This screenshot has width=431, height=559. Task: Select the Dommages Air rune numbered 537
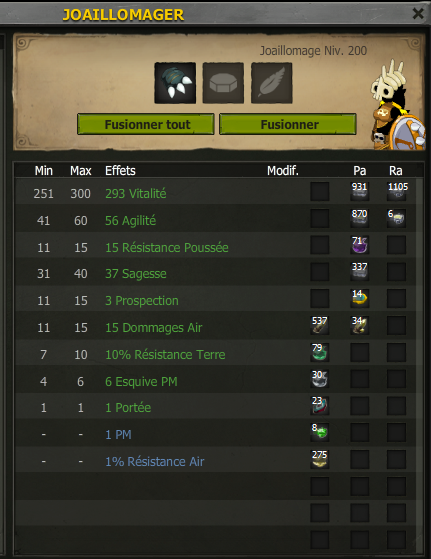coord(319,325)
